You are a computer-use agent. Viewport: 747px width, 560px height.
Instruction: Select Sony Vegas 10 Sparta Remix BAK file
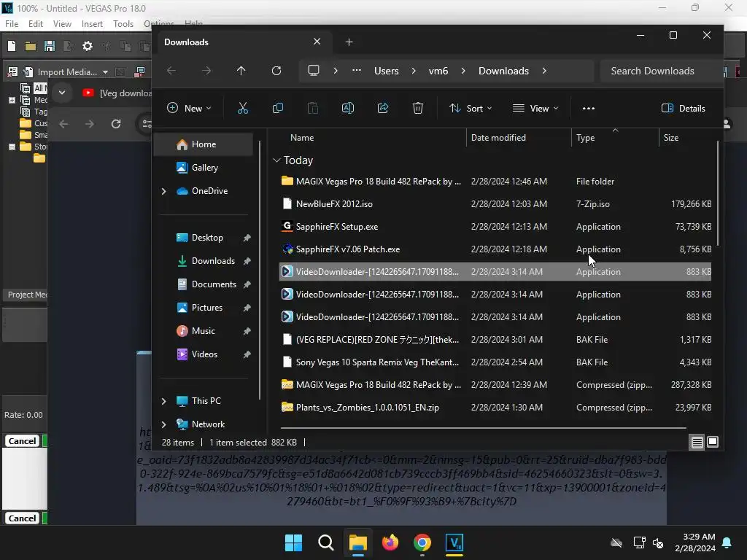[495, 362]
